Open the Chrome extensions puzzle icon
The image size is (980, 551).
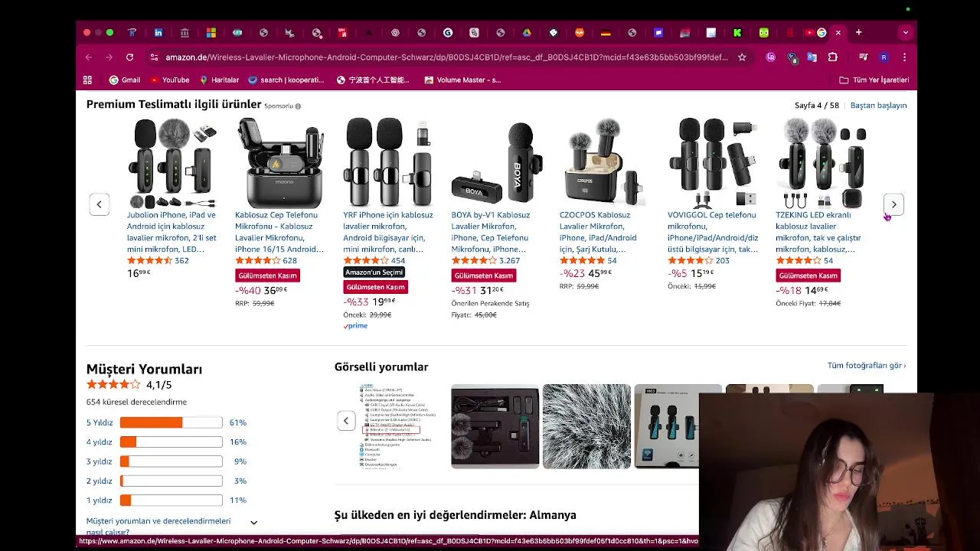pos(832,57)
